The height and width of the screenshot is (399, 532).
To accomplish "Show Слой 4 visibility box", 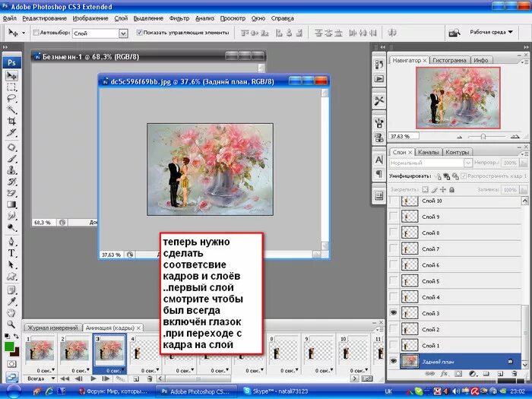I will pos(394,297).
